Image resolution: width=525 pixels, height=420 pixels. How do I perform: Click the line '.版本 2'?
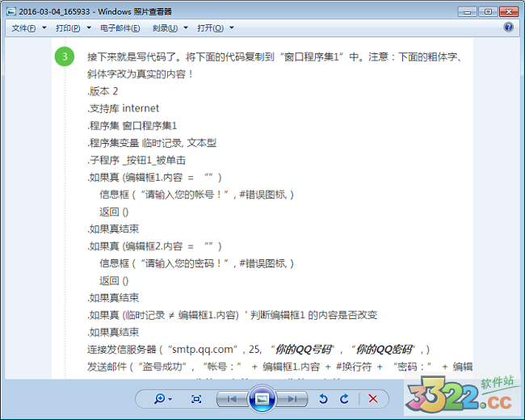(x=103, y=91)
